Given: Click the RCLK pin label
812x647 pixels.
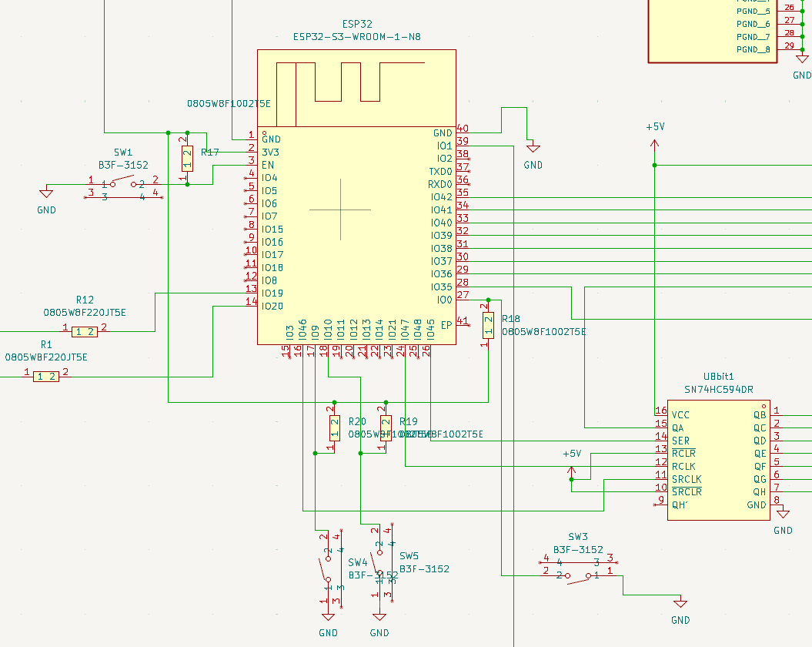Looking at the screenshot, I should click(683, 466).
